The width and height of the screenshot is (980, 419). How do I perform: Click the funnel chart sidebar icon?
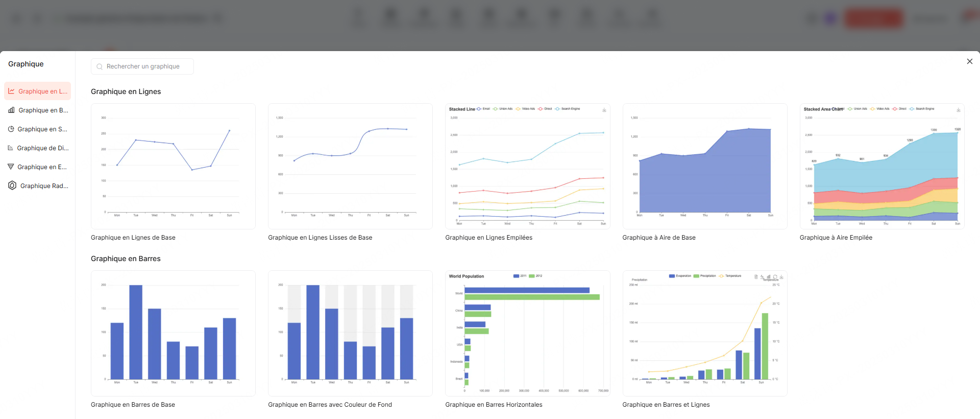11,167
